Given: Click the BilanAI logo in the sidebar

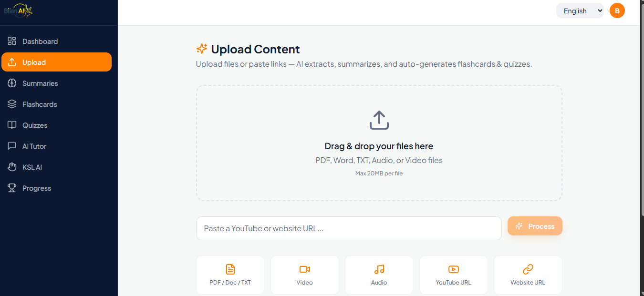Looking at the screenshot, I should pyautogui.click(x=18, y=11).
